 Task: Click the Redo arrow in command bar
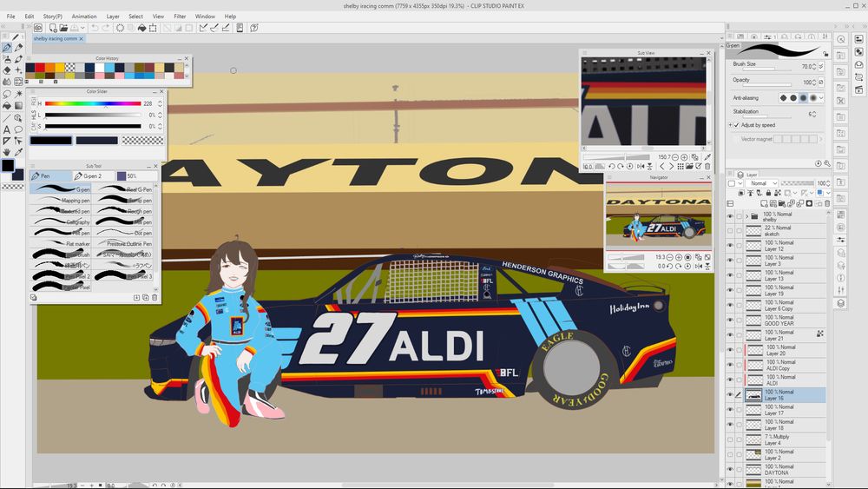click(x=105, y=28)
